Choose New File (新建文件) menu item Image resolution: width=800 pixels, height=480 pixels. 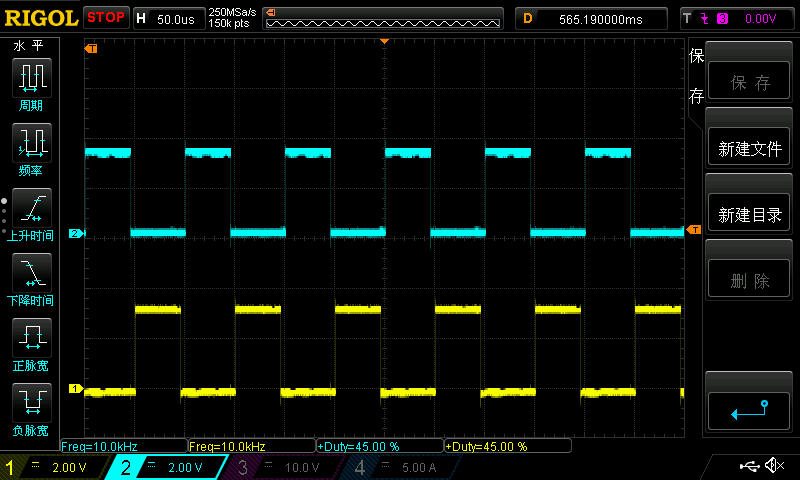tap(749, 148)
